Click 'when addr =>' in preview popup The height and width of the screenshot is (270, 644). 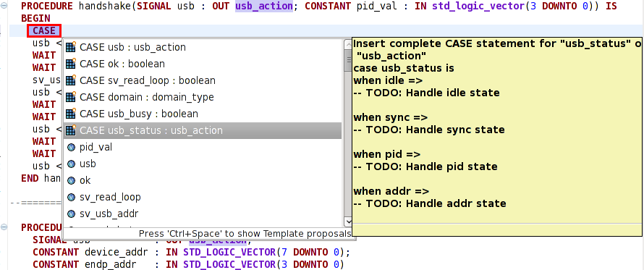[x=391, y=191]
